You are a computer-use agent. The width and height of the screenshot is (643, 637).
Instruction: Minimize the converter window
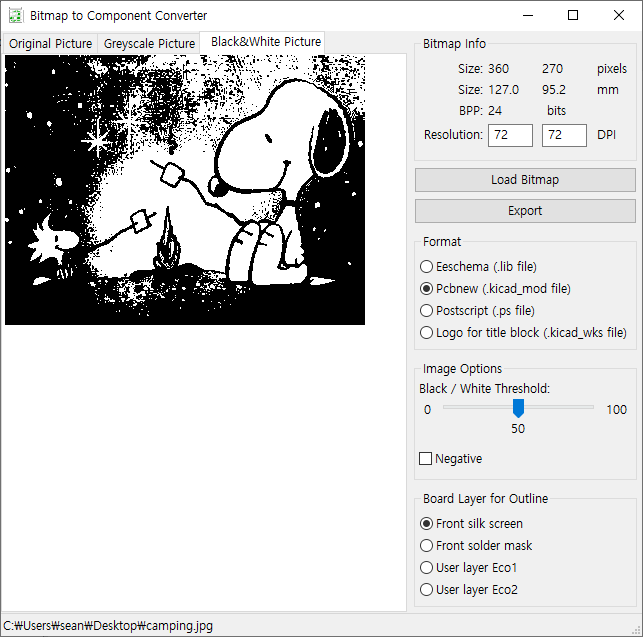pyautogui.click(x=528, y=16)
